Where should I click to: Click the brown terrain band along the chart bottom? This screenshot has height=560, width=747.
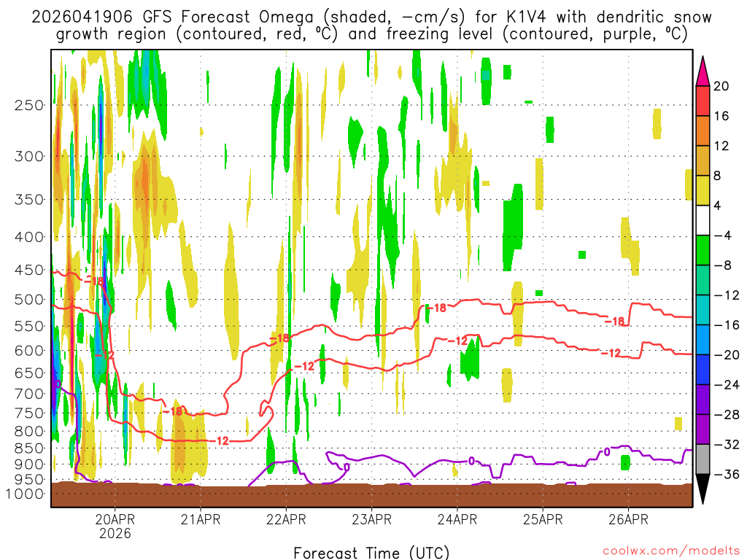(372, 495)
